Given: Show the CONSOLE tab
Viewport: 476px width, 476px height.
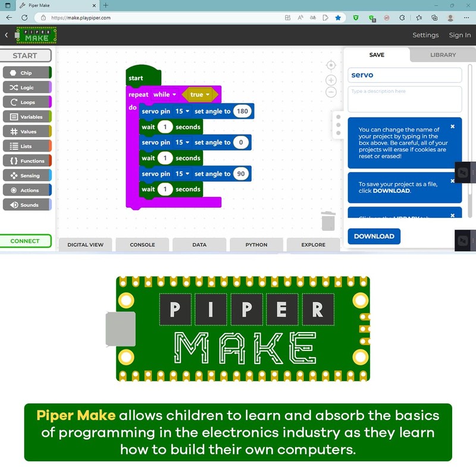Looking at the screenshot, I should point(142,245).
